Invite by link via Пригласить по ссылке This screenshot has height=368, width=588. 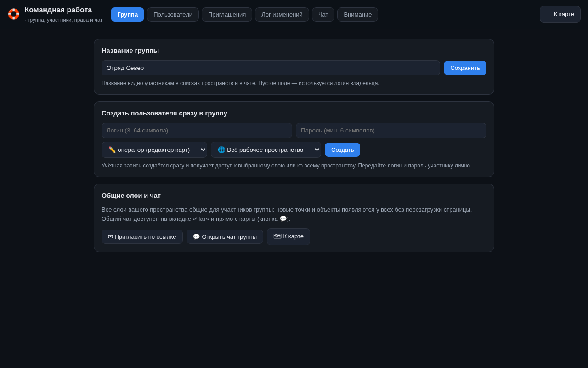tap(142, 236)
